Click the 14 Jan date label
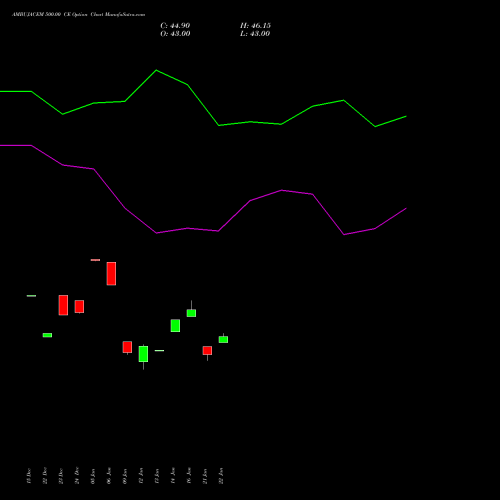The height and width of the screenshot is (500, 500). [x=173, y=475]
